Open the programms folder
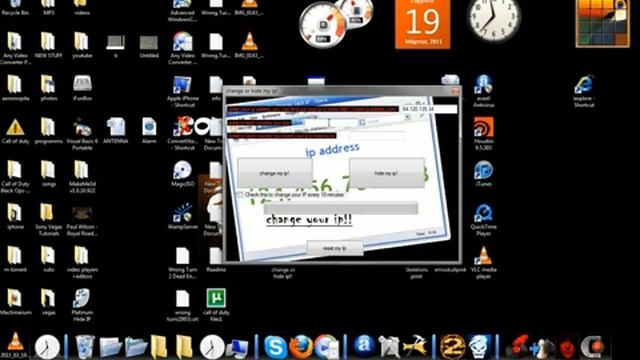The height and width of the screenshot is (360, 640). coord(48,131)
